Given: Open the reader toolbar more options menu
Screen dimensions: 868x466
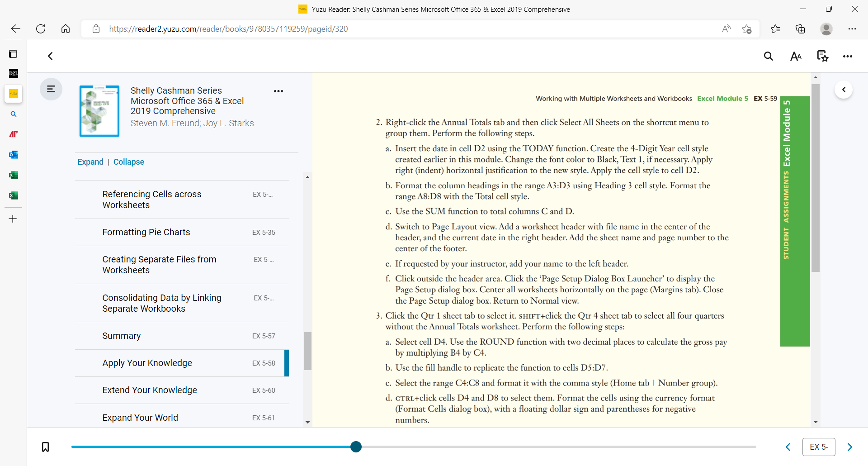Looking at the screenshot, I should [x=848, y=56].
